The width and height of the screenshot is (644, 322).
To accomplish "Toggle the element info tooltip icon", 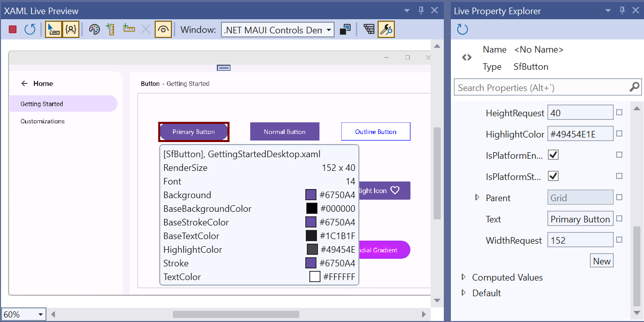I will 71,30.
